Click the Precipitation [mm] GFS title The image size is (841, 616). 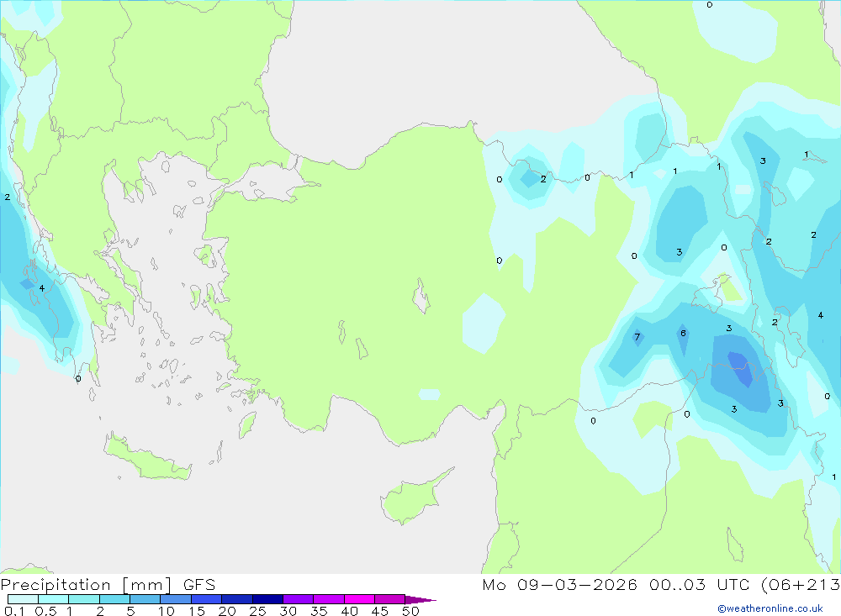click(x=108, y=585)
